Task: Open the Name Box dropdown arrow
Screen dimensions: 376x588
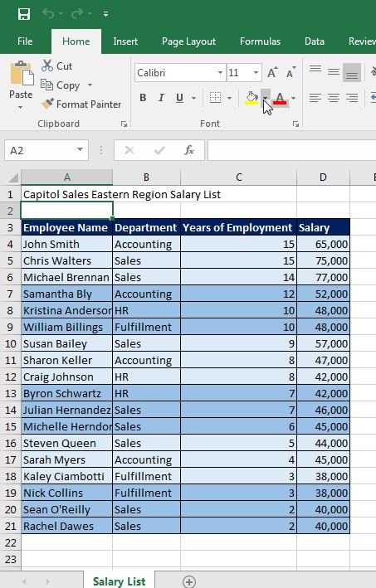Action: point(80,149)
